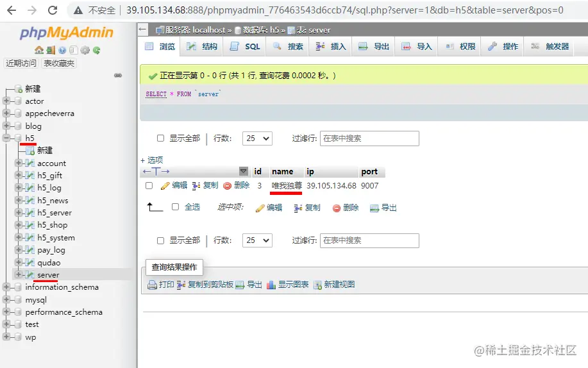The width and height of the screenshot is (588, 368).
Task: Click the insecure site warning icon
Action: pyautogui.click(x=78, y=10)
